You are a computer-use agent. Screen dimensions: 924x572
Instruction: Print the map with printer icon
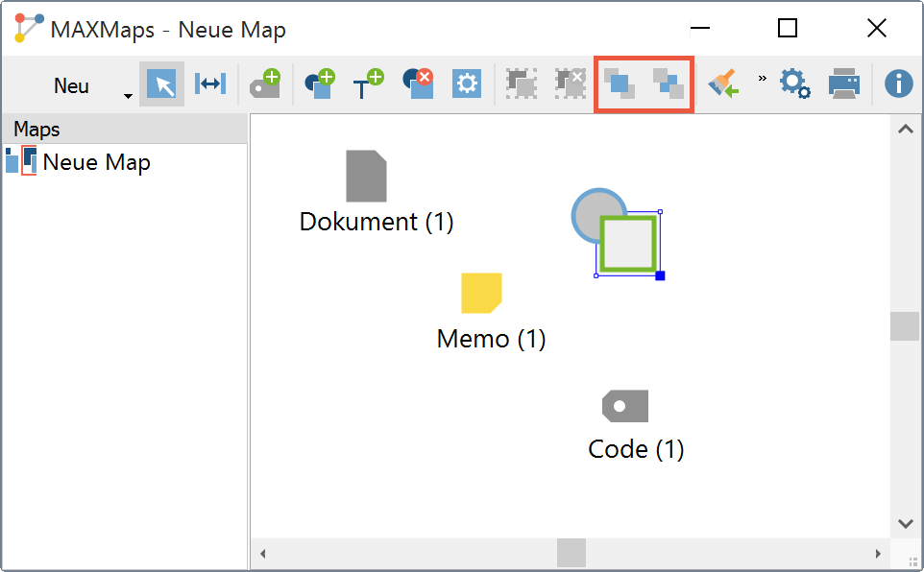click(844, 83)
